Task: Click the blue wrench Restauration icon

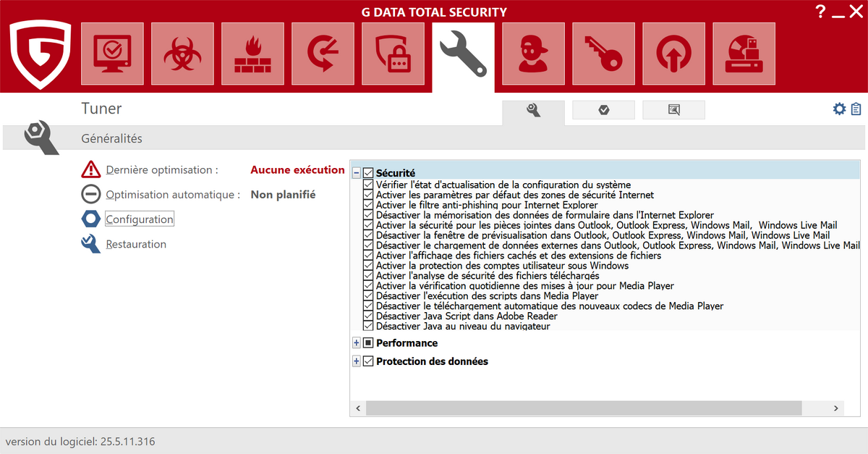Action: (91, 243)
